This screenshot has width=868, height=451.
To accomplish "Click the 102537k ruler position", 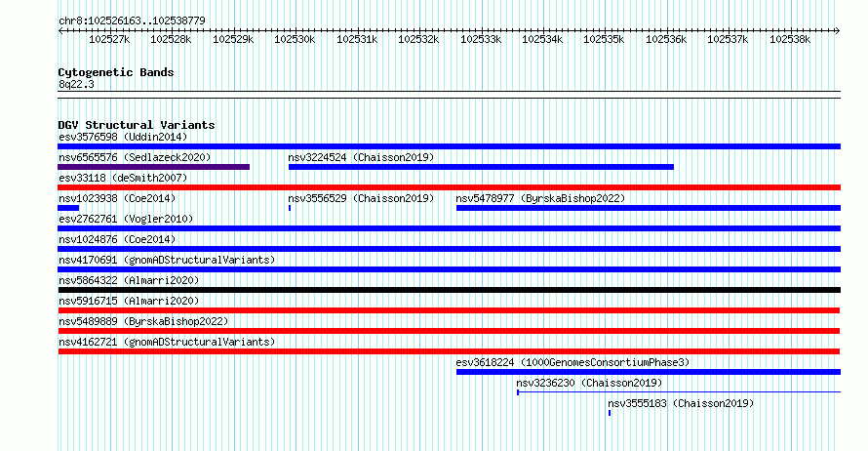I will (728, 39).
